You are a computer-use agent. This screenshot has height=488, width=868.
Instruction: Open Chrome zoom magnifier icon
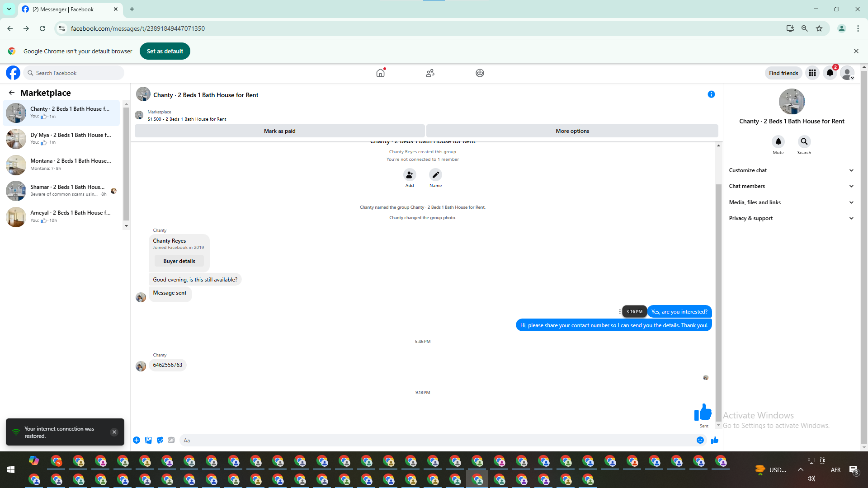pyautogui.click(x=805, y=28)
